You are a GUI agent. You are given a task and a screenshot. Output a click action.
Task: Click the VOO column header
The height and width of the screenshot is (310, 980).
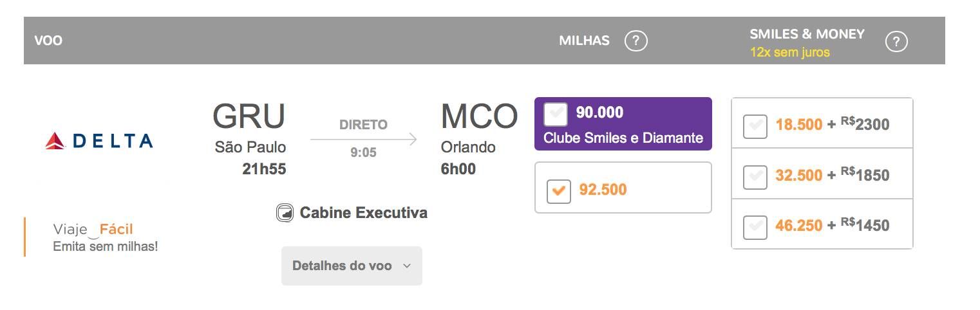point(48,41)
